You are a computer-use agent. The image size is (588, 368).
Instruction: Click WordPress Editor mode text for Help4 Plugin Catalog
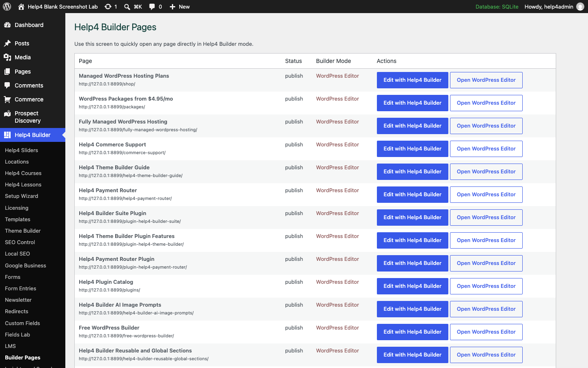click(337, 282)
